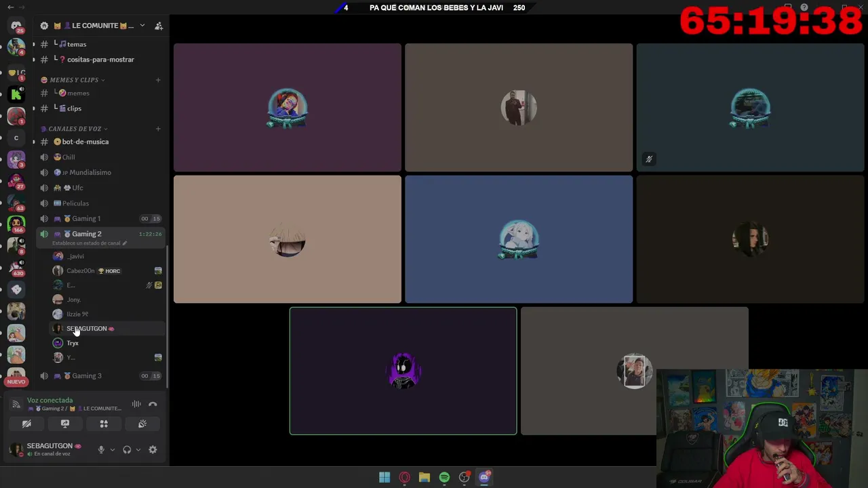Viewport: 868px width, 488px height.
Task: Focus the purple tile with red-haired avatar
Action: point(288,108)
